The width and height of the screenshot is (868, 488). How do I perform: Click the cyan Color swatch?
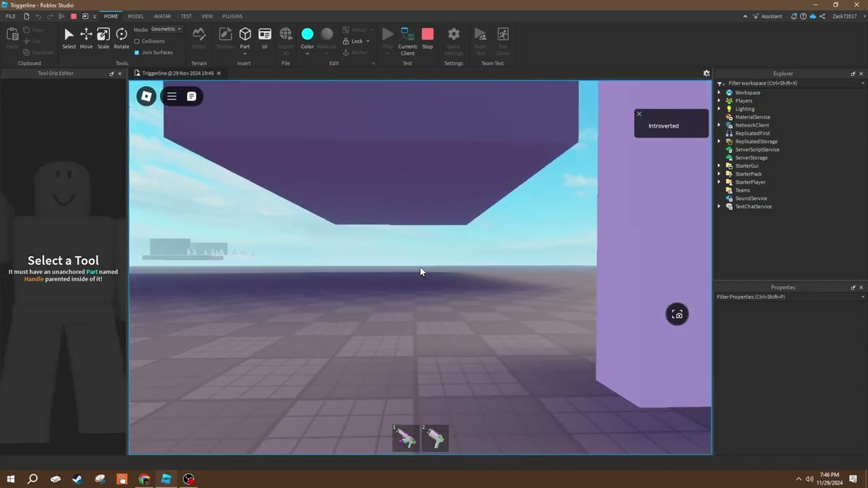pyautogui.click(x=307, y=34)
